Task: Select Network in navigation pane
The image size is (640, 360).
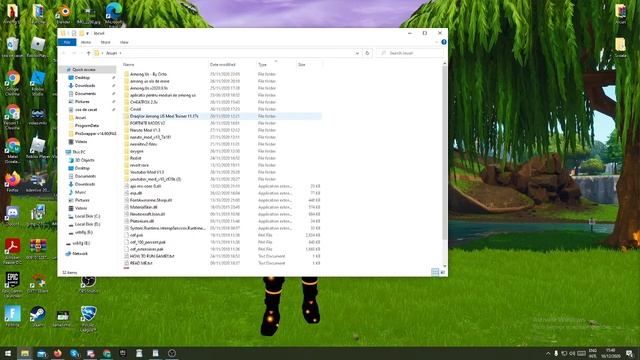Action: click(x=80, y=253)
